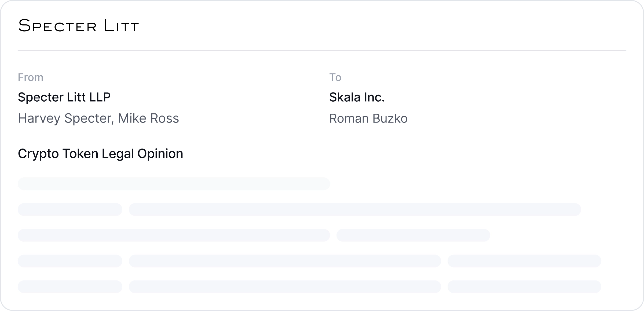Click the Crypto Token Legal Opinion heading

coord(100,154)
